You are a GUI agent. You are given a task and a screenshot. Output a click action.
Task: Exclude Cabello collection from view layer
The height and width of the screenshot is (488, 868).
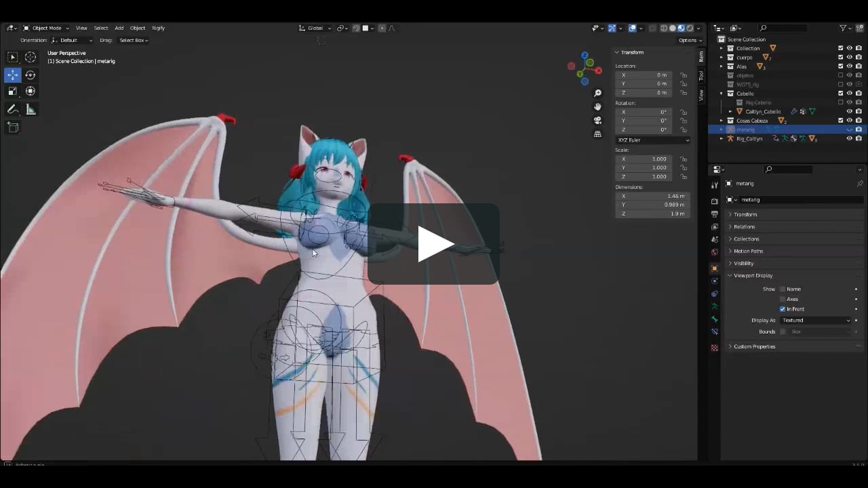tap(841, 94)
